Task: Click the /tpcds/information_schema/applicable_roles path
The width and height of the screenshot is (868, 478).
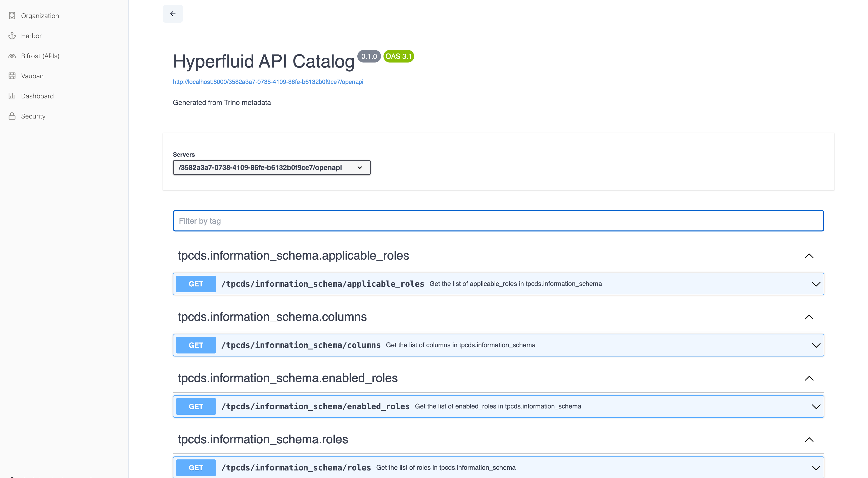Action: tap(322, 284)
